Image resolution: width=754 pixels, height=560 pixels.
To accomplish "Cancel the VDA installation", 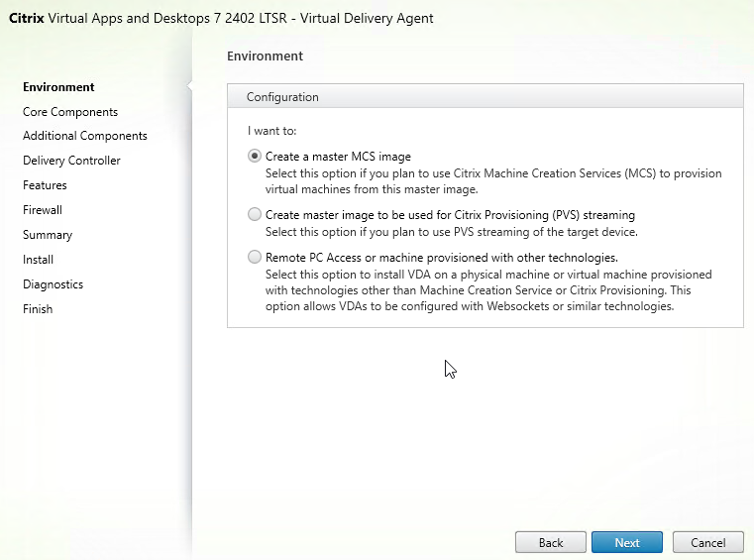I will pyautogui.click(x=707, y=543).
